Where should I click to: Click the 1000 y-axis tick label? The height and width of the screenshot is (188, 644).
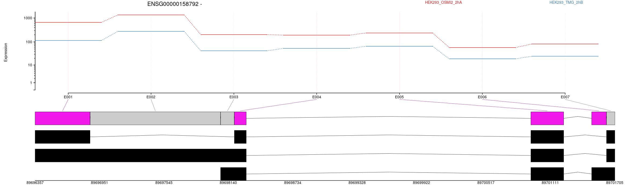pos(28,18)
